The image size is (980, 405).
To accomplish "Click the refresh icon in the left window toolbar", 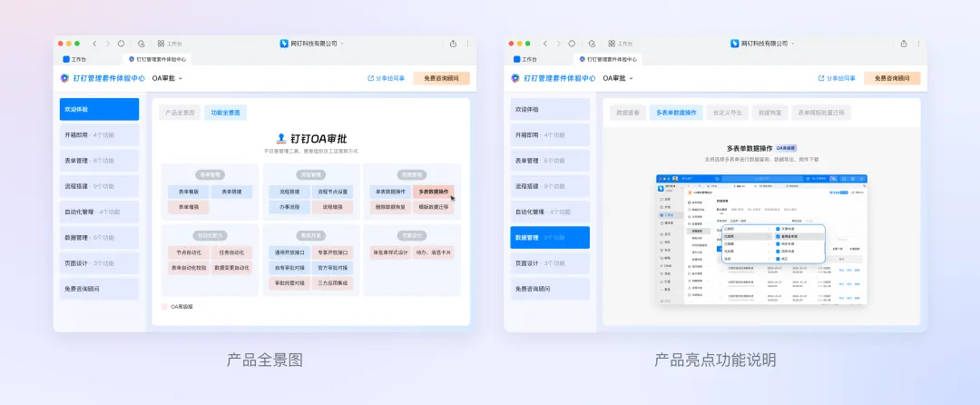I will pyautogui.click(x=122, y=44).
